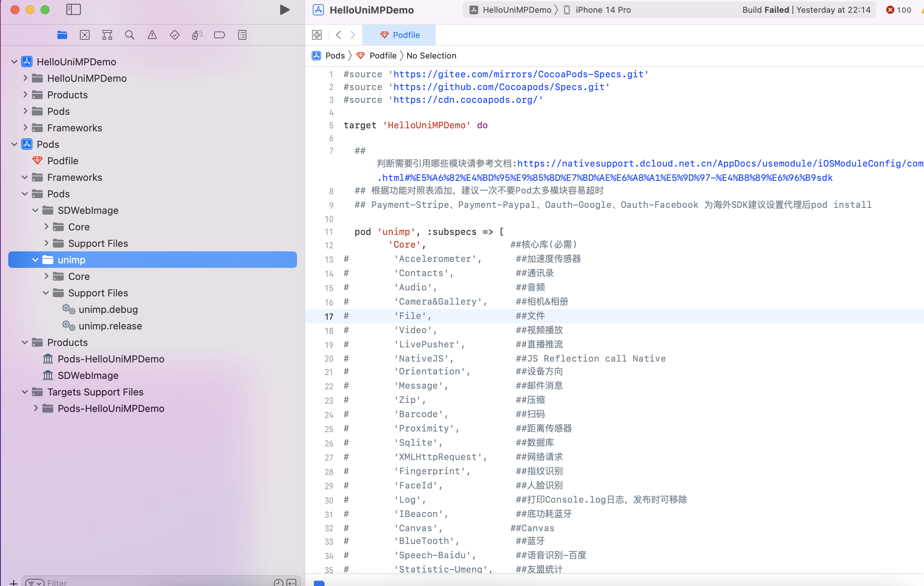This screenshot has height=586, width=924.
Task: Select unimp.release configuration file
Action: 110,326
